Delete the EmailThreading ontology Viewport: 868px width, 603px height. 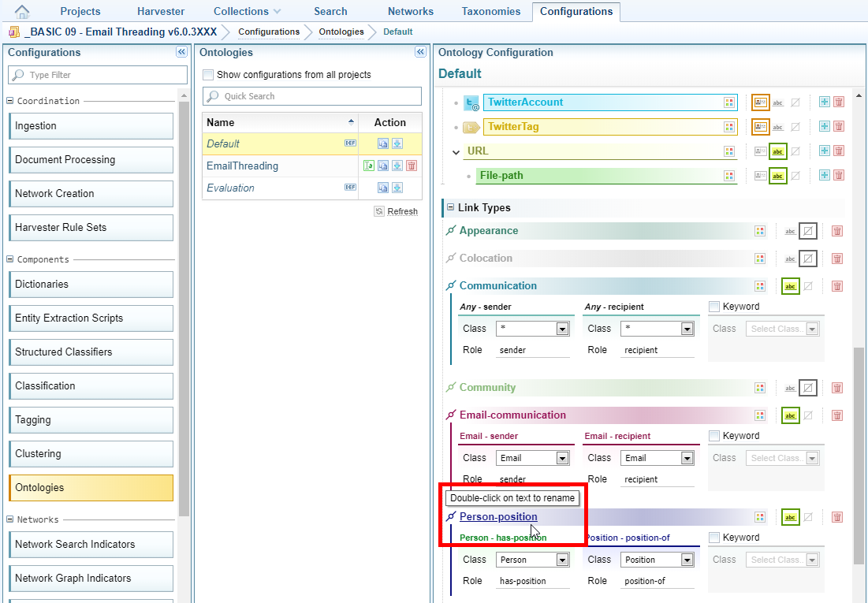[411, 166]
